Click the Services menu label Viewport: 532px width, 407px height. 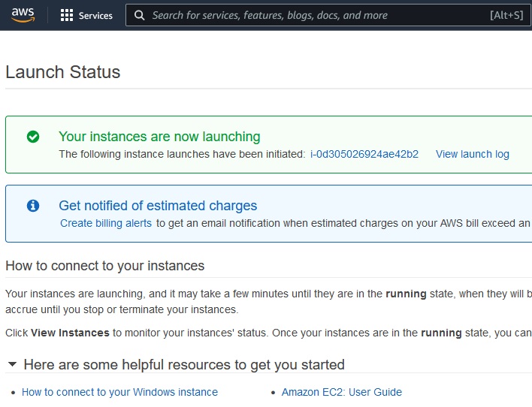(95, 15)
